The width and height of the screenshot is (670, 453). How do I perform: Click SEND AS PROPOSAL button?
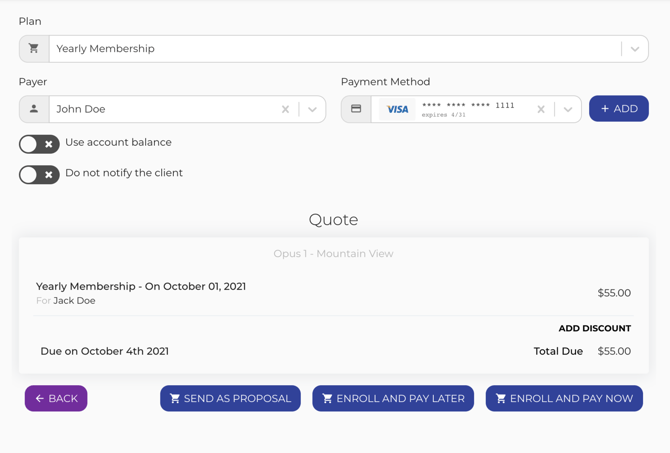[x=230, y=398]
